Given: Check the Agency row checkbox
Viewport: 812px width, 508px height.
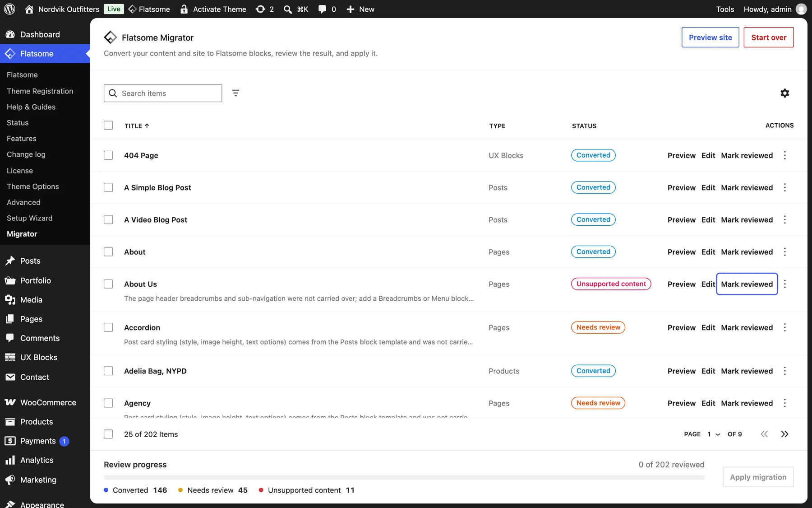Looking at the screenshot, I should [x=108, y=403].
